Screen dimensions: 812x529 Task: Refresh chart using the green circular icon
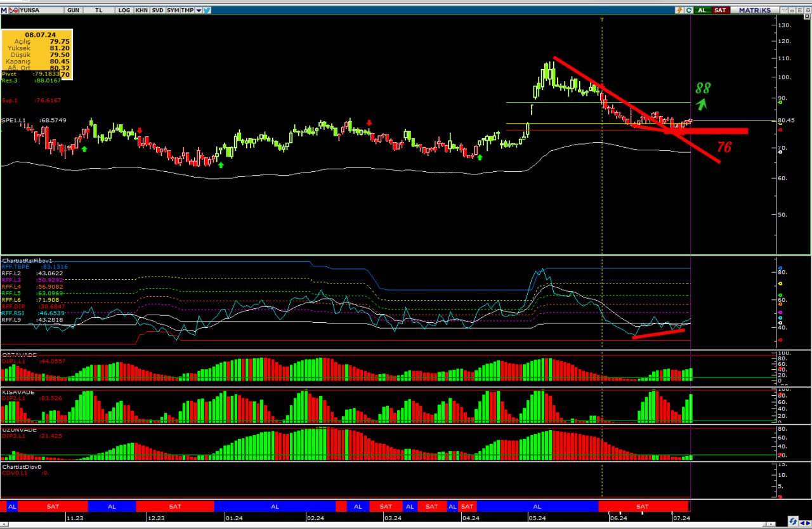688,10
